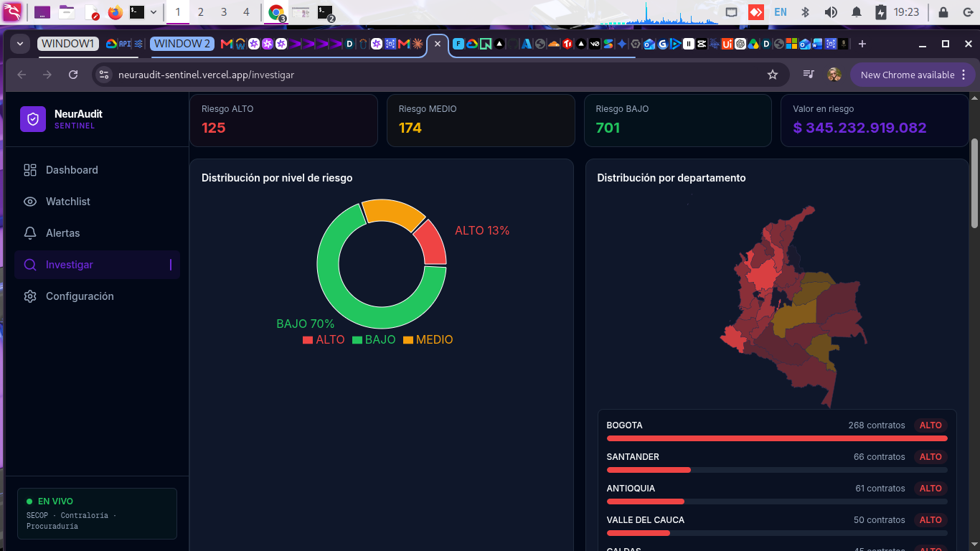Open the Kali applications menu icon

point(12,11)
